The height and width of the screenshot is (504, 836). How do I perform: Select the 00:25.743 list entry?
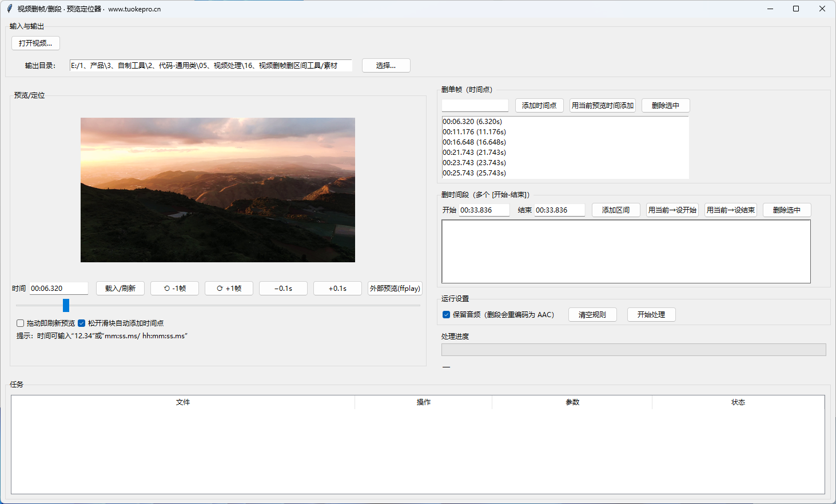click(474, 173)
